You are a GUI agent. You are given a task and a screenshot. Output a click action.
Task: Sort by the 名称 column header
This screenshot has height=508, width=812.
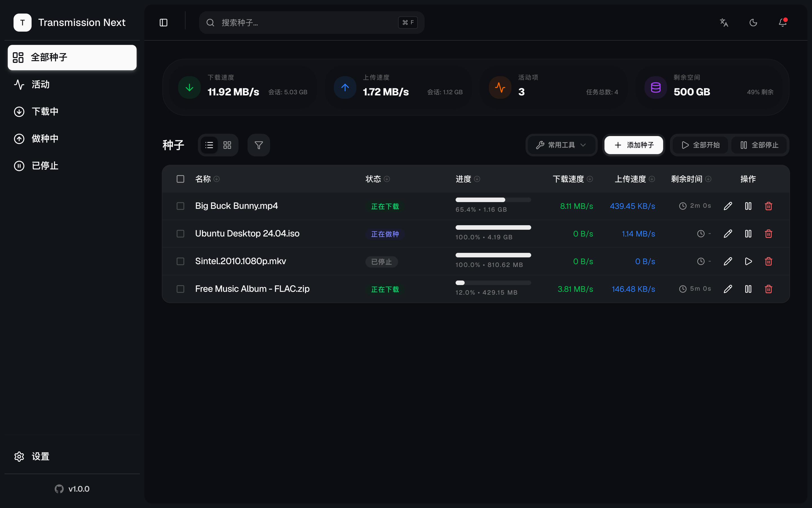tap(207, 179)
